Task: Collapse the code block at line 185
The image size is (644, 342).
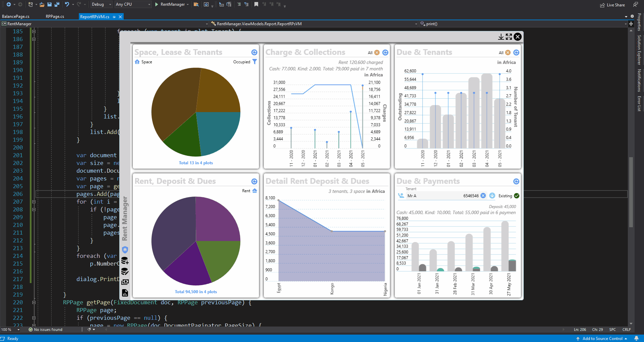Action: (x=34, y=31)
